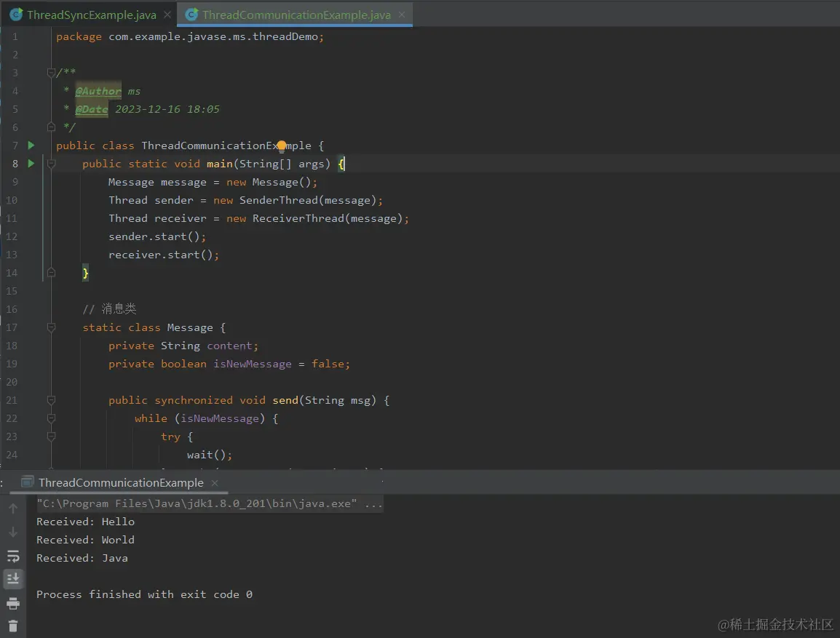The height and width of the screenshot is (638, 840).
Task: Collapse the try block fold at line 23
Action: [52, 436]
